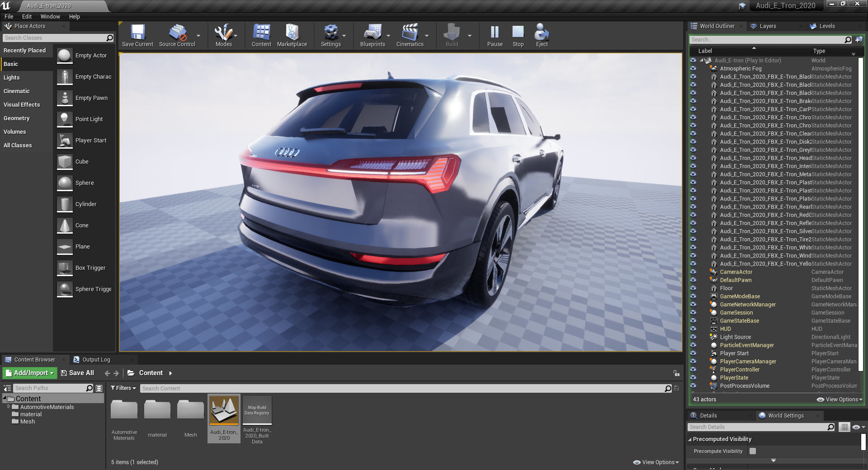Toggle visibility of HUD actor
The width and height of the screenshot is (868, 470).
(693, 329)
